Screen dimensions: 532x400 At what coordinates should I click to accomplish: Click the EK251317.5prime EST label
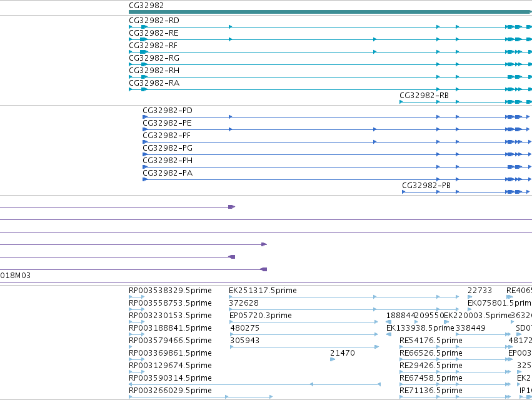pos(263,291)
